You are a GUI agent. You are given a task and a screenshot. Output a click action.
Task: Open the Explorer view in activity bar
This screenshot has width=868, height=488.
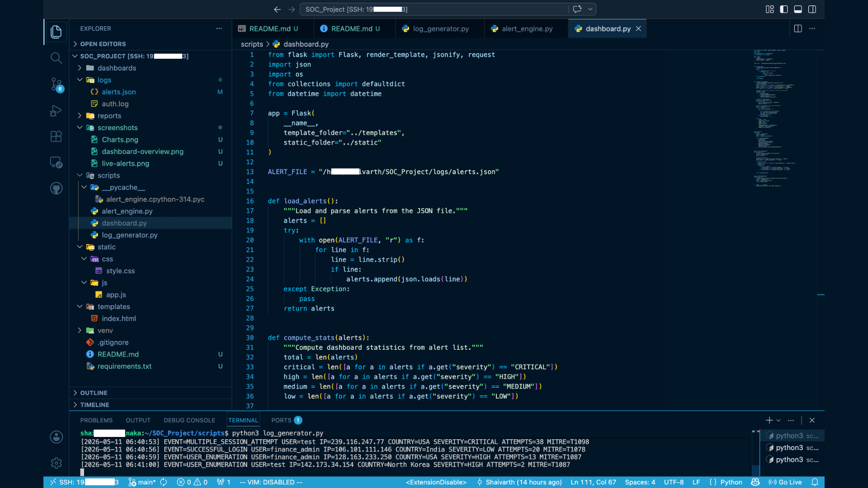point(56,32)
